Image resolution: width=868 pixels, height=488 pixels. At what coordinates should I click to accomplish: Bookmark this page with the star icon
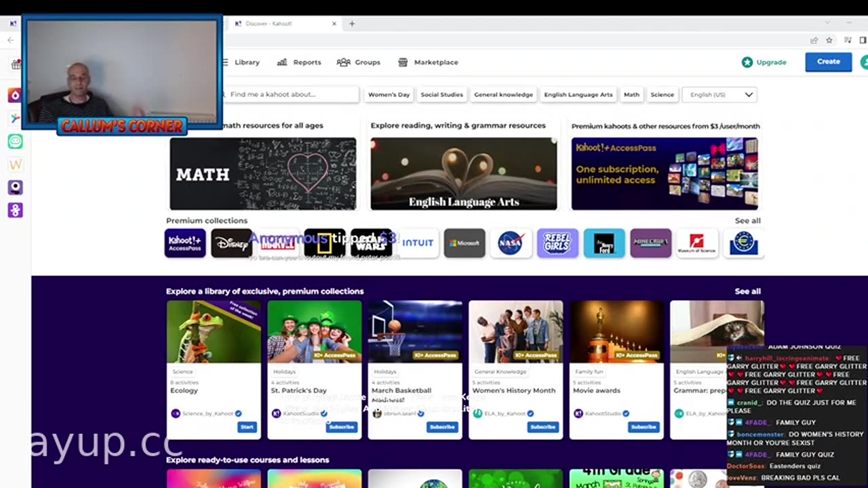point(829,41)
